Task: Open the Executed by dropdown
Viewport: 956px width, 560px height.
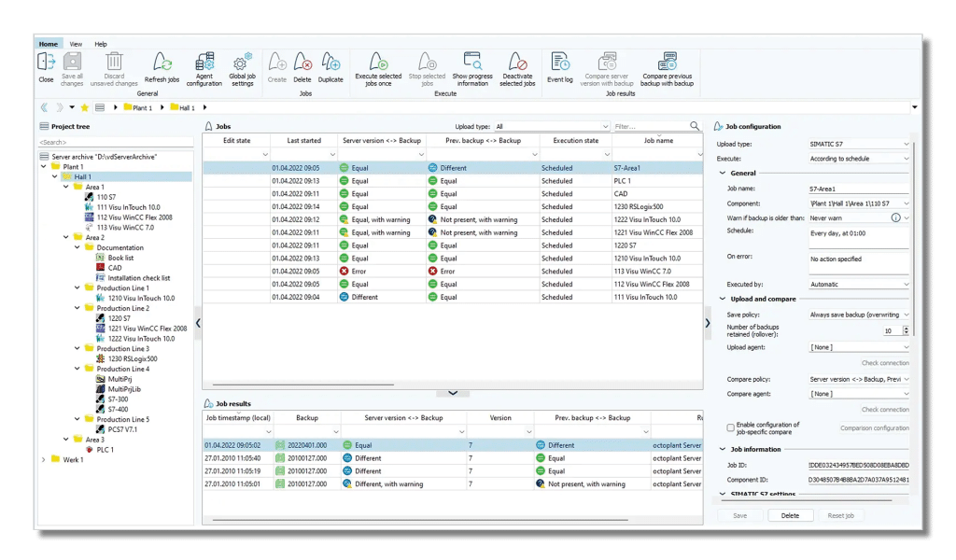Action: coord(858,284)
